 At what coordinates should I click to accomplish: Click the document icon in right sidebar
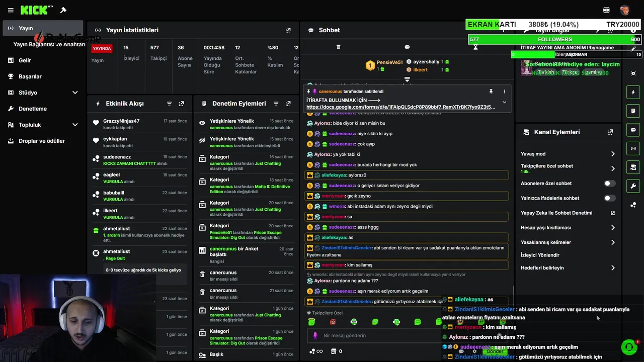pos(633,111)
